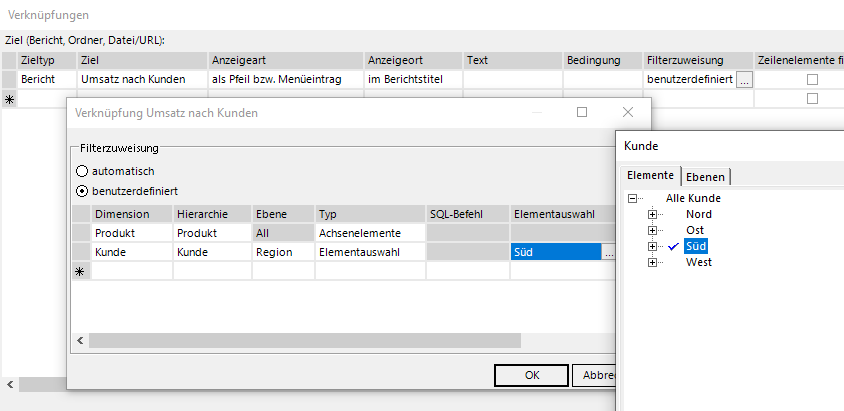This screenshot has height=411, width=844.
Task: Click left scroll arrow in the Filterzuweisung grid
Action: (80, 341)
